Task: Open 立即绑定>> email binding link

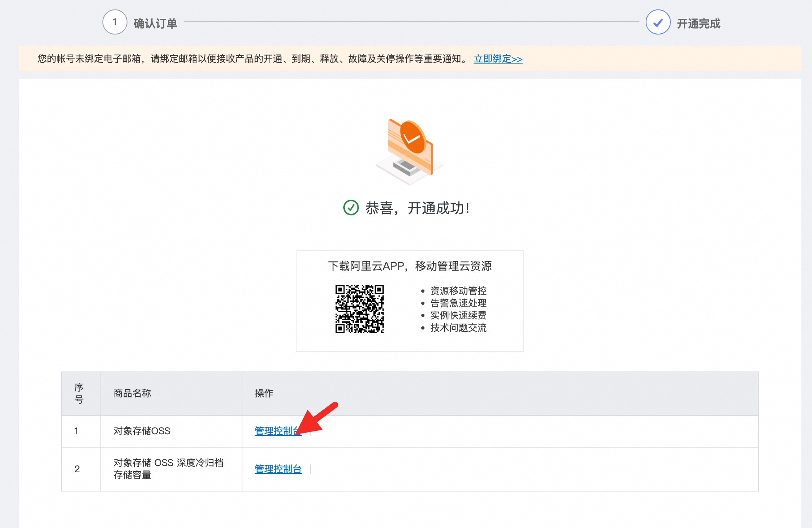Action: (498, 59)
